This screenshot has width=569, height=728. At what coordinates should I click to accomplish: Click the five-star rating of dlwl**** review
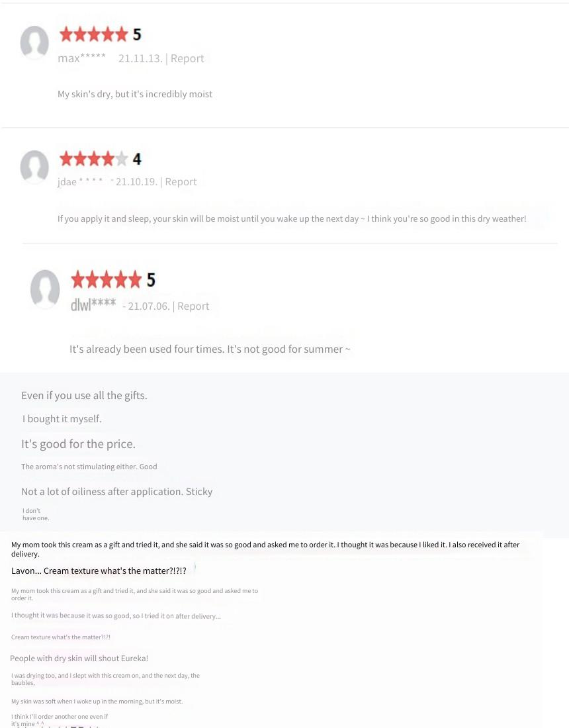tap(107, 279)
